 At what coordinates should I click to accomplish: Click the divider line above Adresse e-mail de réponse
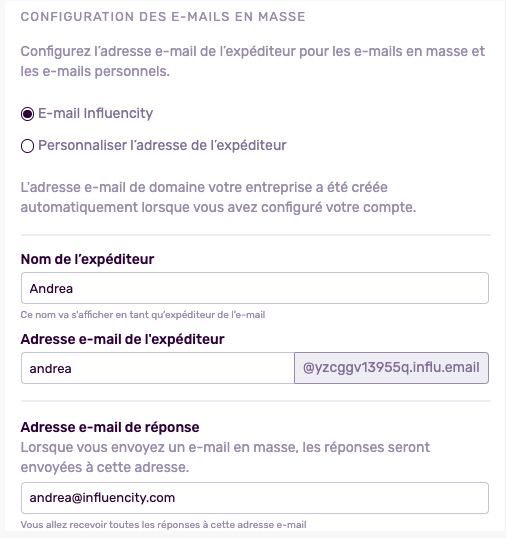(x=256, y=401)
